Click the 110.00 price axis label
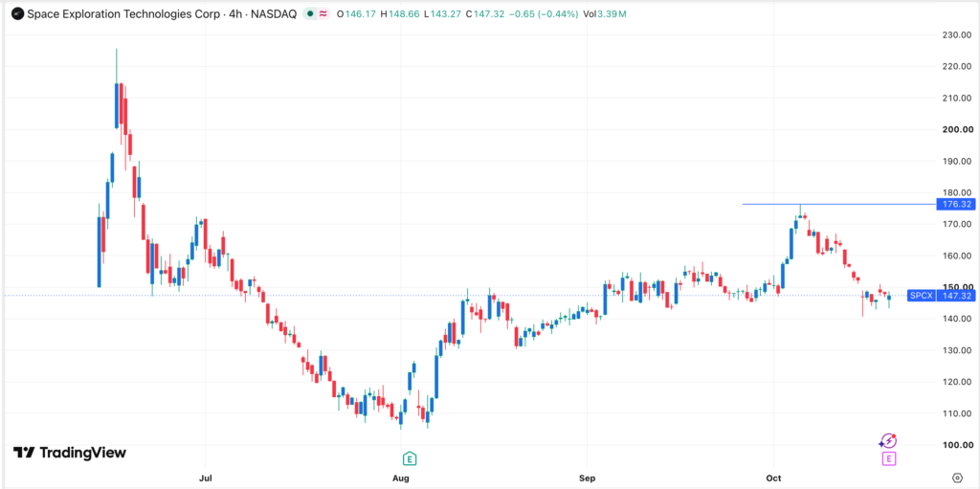 [x=957, y=413]
